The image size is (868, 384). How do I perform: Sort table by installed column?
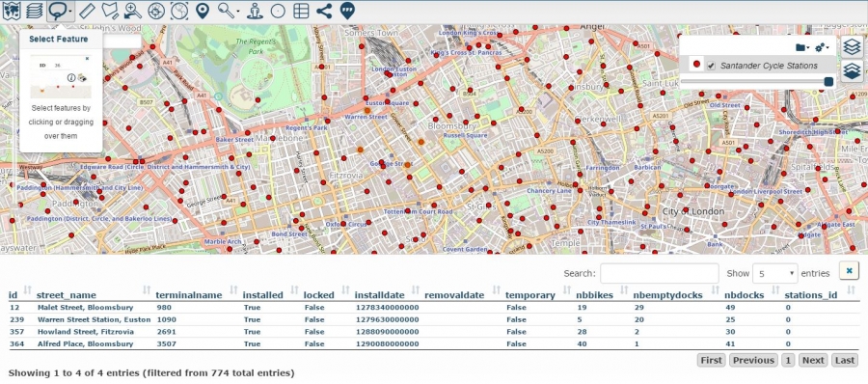[x=263, y=295]
